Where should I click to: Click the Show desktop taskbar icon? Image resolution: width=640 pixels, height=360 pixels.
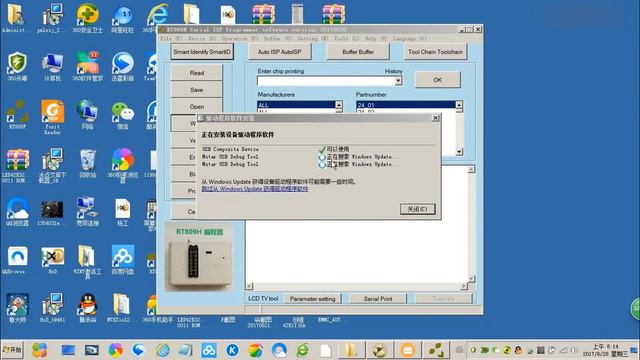point(68,350)
